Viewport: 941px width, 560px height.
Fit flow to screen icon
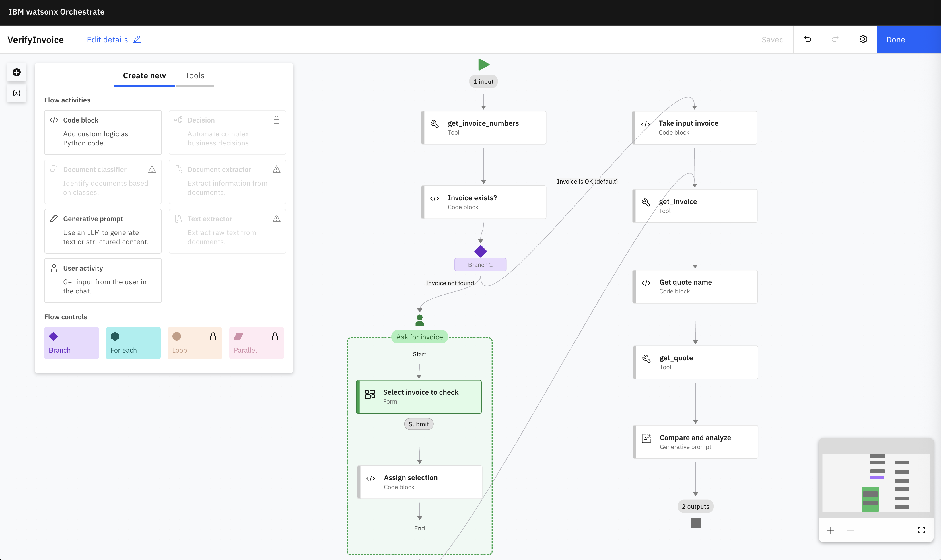pyautogui.click(x=921, y=530)
